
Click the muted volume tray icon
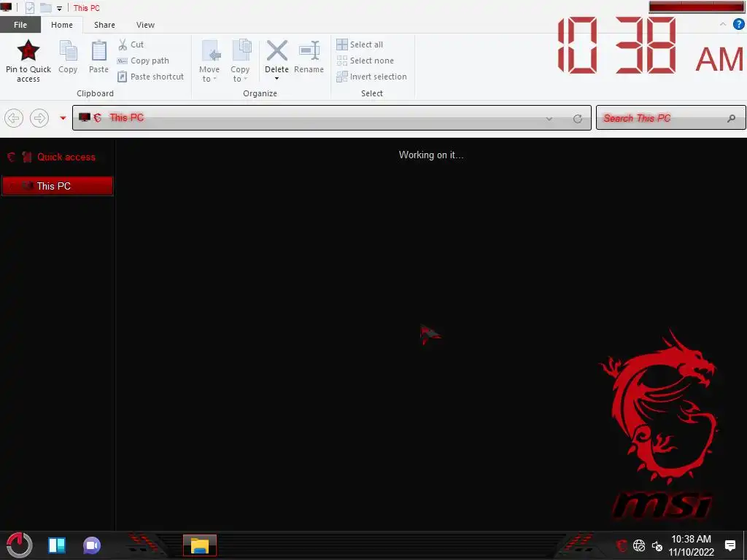pos(657,545)
